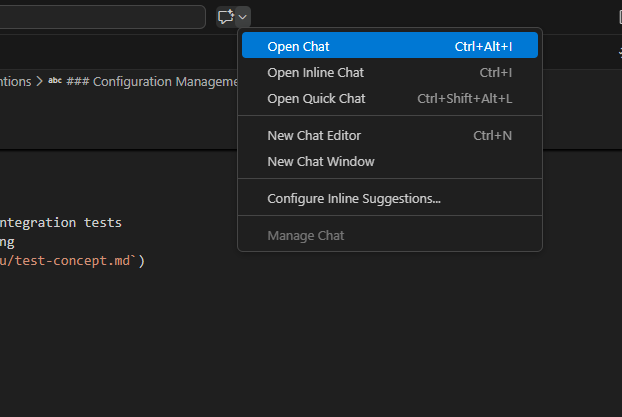Image resolution: width=622 pixels, height=417 pixels.
Task: Click the abc symbol icon in breadcrumb
Action: (55, 81)
